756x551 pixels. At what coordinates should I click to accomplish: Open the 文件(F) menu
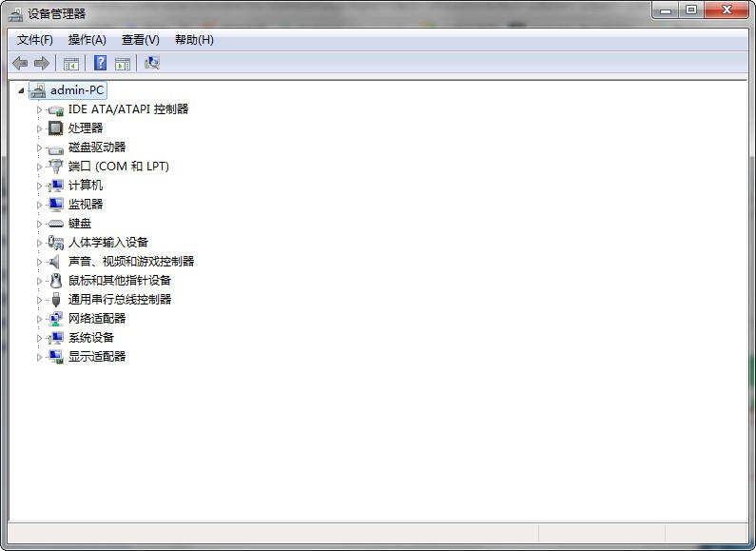click(x=35, y=40)
